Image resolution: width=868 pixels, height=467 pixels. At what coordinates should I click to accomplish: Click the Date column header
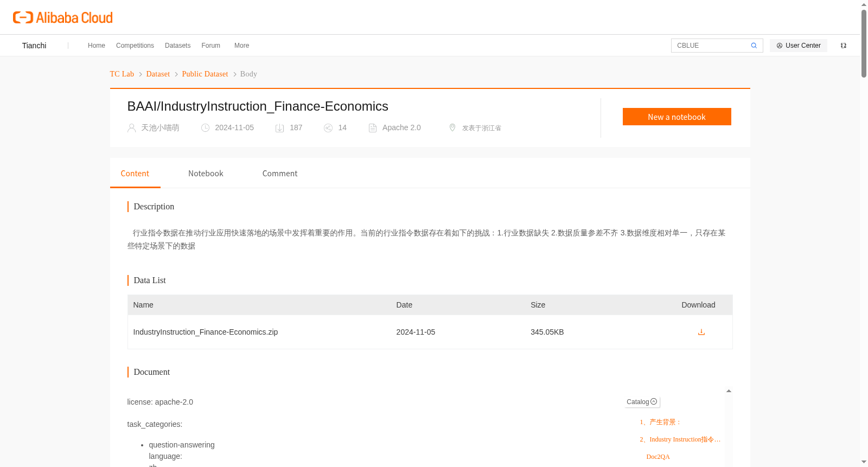404,305
